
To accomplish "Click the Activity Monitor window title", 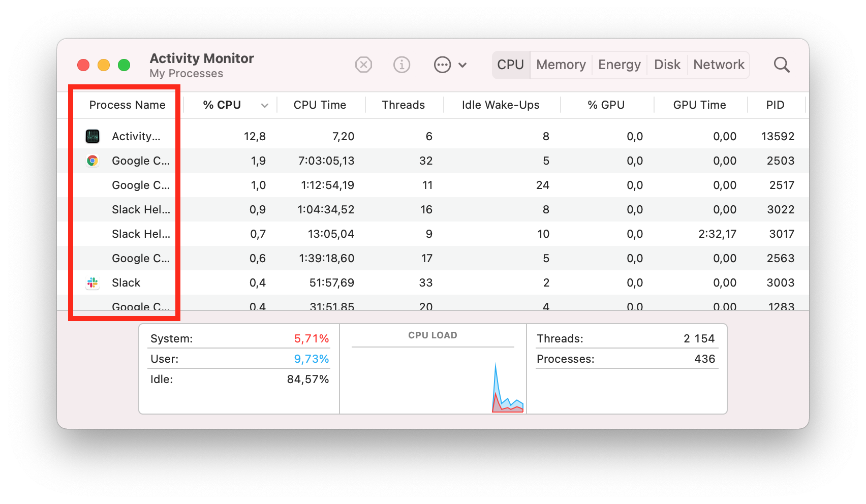I will tap(202, 58).
